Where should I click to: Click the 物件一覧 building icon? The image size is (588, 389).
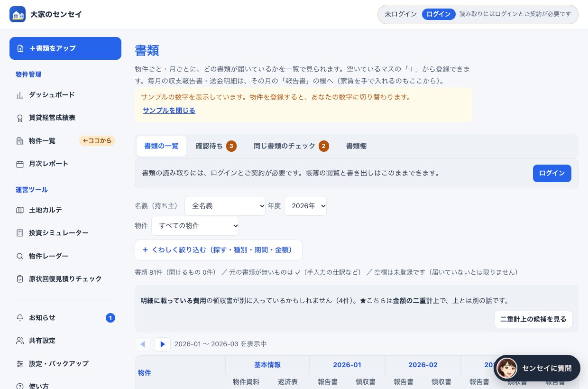[20, 141]
